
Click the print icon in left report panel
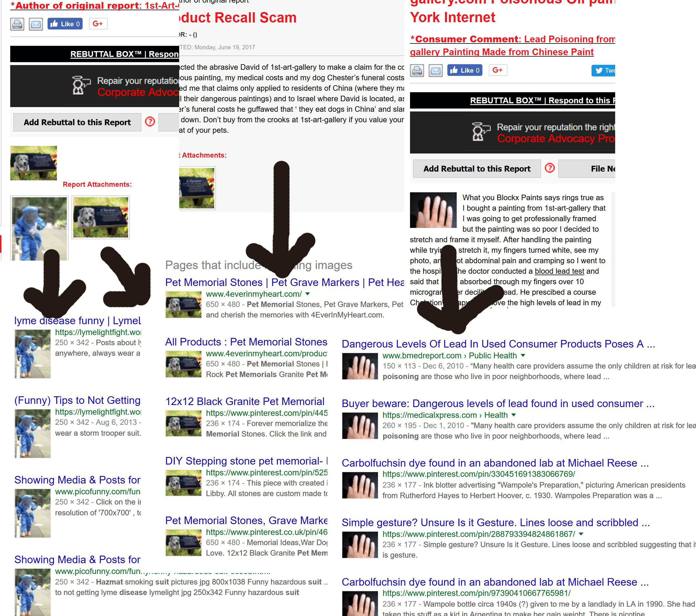(17, 22)
